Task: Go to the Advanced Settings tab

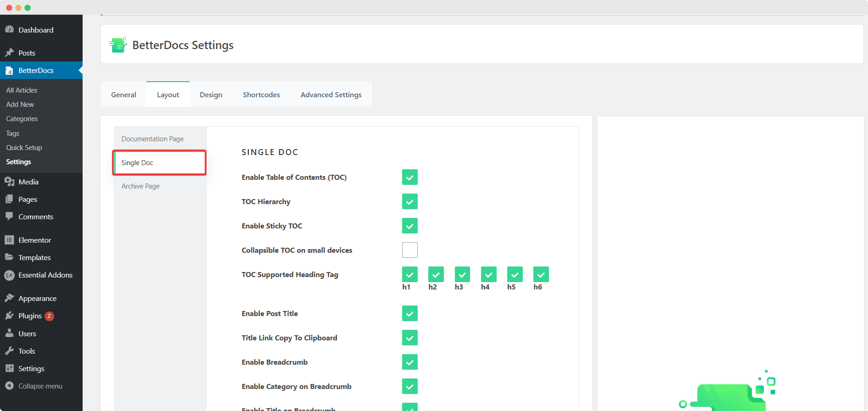Action: click(331, 94)
